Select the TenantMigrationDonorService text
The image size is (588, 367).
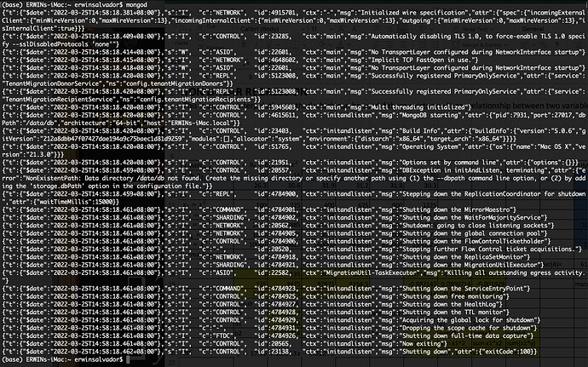click(52, 83)
